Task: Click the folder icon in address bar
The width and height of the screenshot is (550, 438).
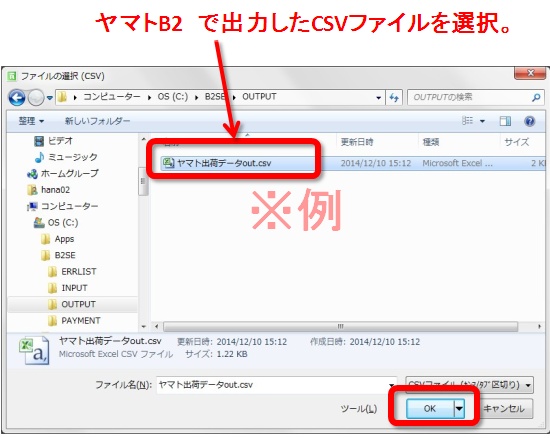Action: pyautogui.click(x=62, y=97)
